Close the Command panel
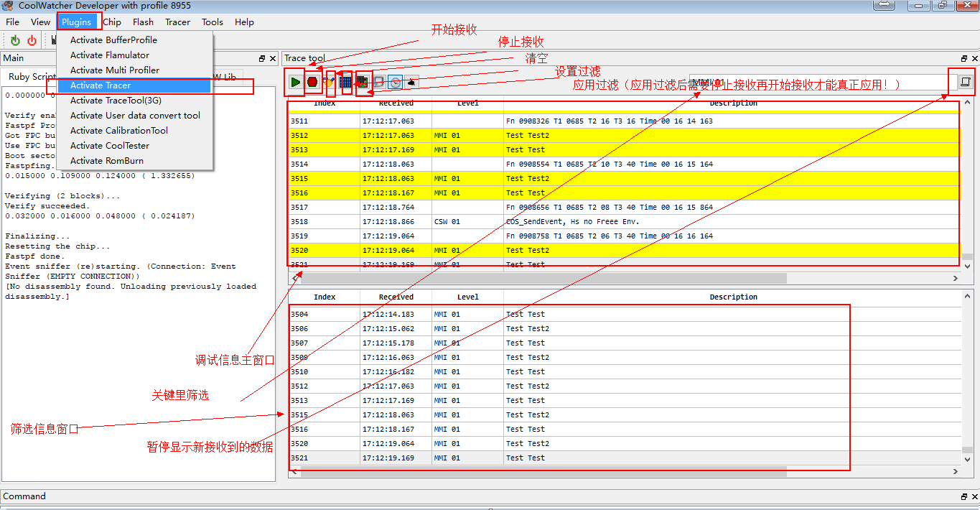This screenshot has height=510, width=980. [974, 496]
